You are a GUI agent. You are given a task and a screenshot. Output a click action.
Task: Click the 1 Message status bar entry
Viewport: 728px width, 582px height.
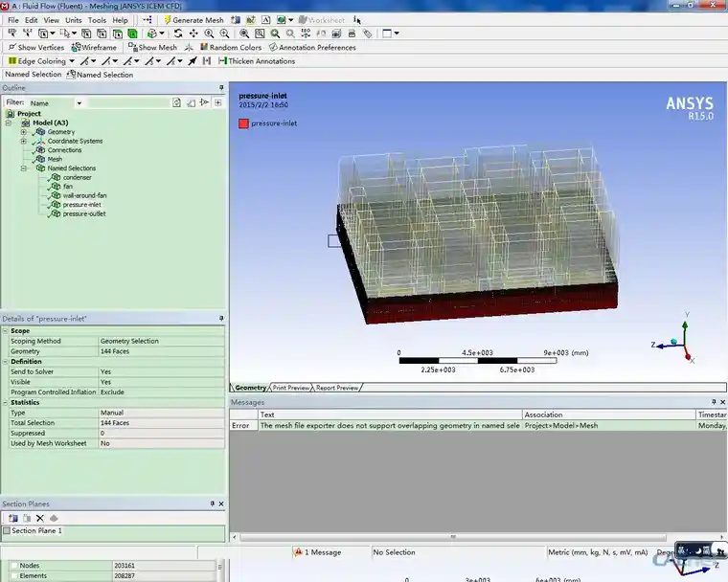[318, 552]
